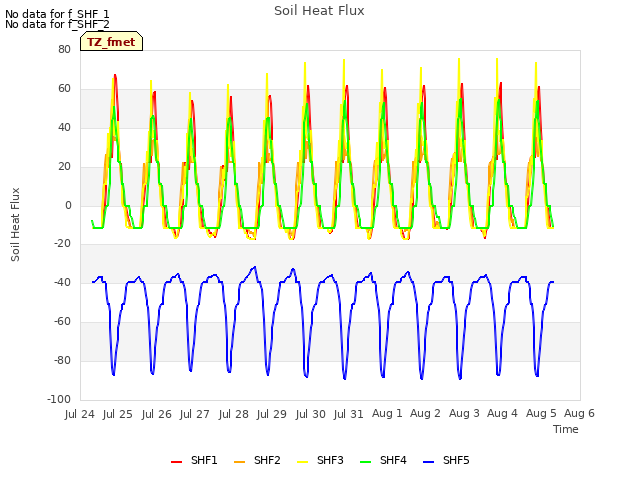Click the Aug 5 x-axis tick label
The image size is (640, 480).
coord(541,413)
